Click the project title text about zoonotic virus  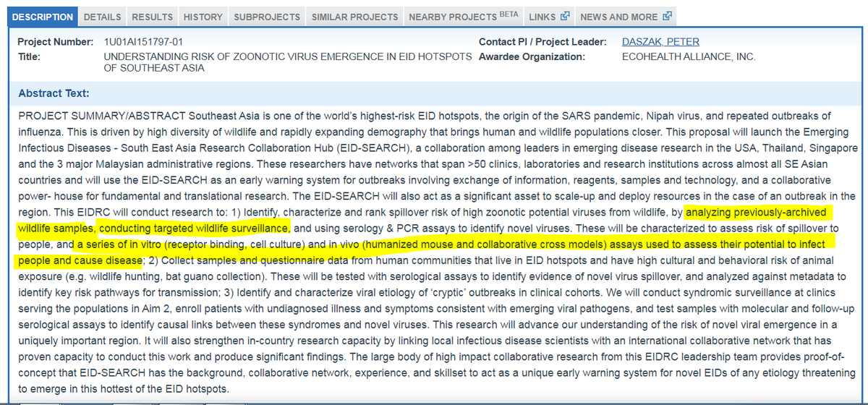[288, 56]
